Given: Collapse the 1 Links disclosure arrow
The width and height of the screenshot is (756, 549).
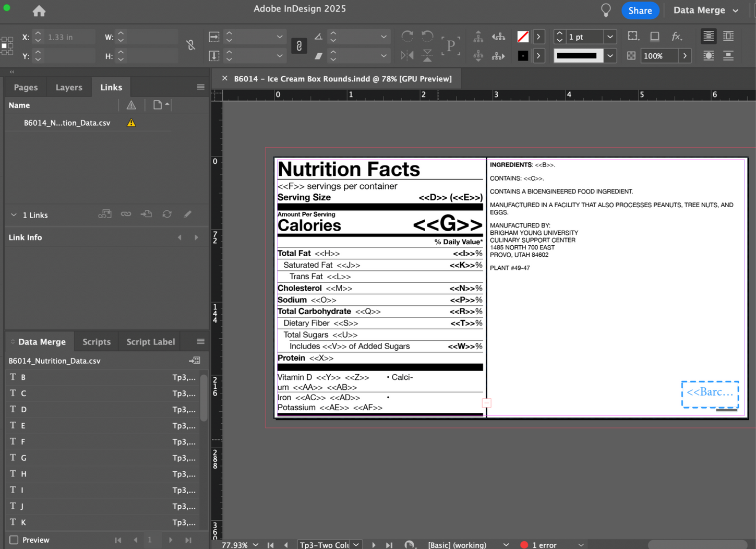Looking at the screenshot, I should 14,215.
